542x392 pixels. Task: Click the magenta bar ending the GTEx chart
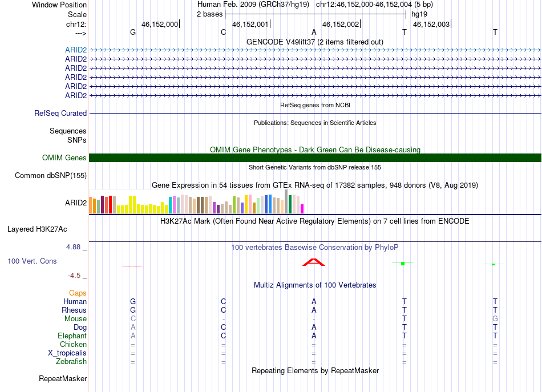(302, 209)
